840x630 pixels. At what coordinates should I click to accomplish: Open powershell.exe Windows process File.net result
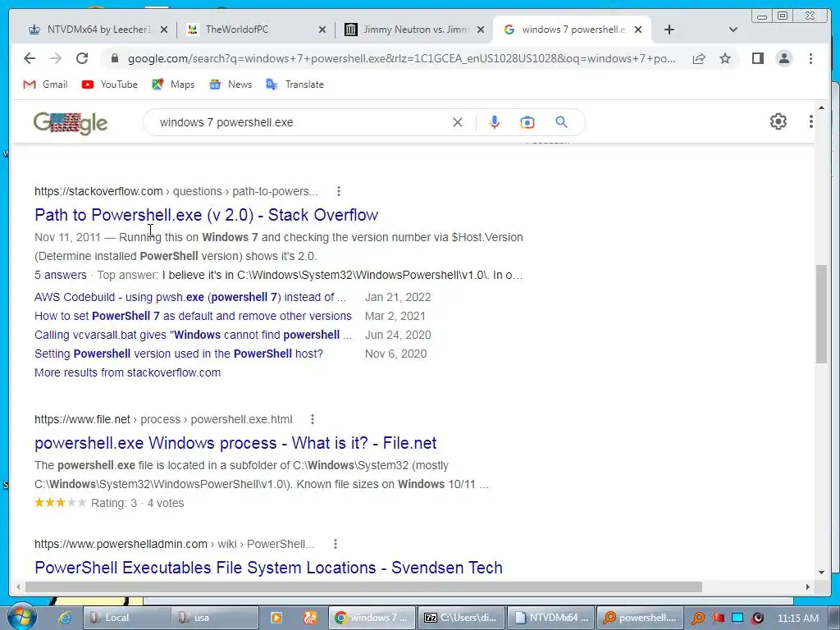235,443
